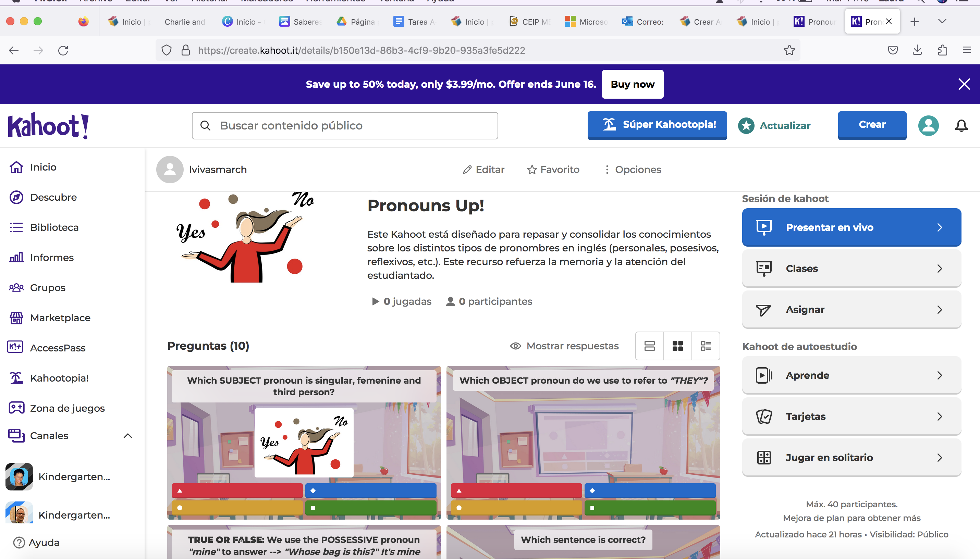Open the AccessPass section
The image size is (980, 559).
click(x=58, y=348)
